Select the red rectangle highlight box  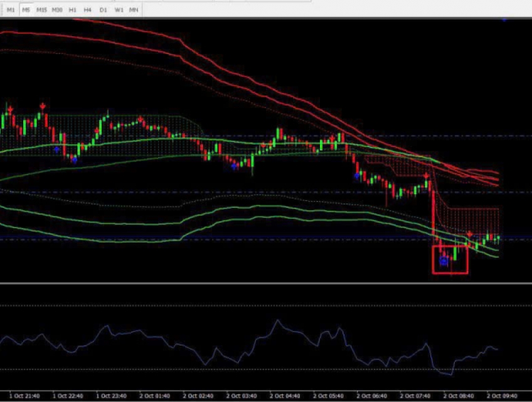(x=433, y=259)
